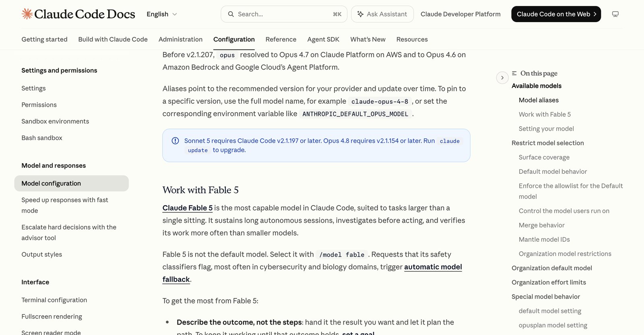The height and width of the screenshot is (335, 644).
Task: Open Claude Developer Platform link
Action: pos(460,14)
